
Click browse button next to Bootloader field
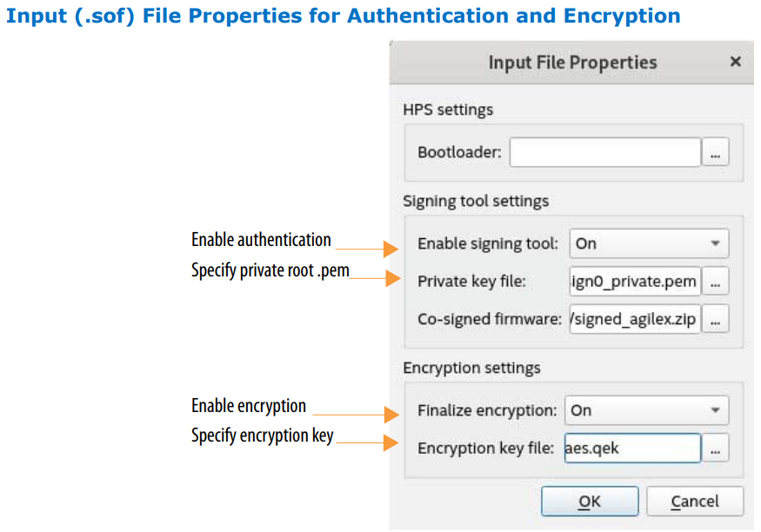point(715,152)
